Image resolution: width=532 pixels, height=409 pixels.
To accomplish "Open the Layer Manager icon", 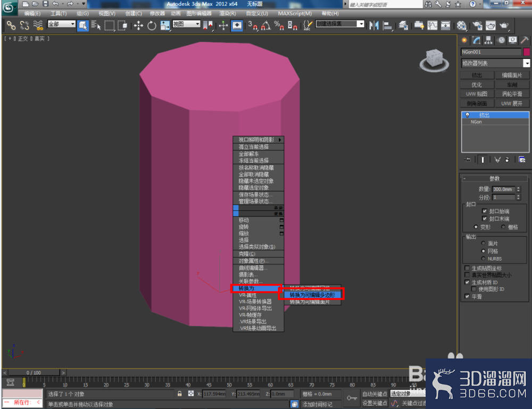I will tap(403, 26).
